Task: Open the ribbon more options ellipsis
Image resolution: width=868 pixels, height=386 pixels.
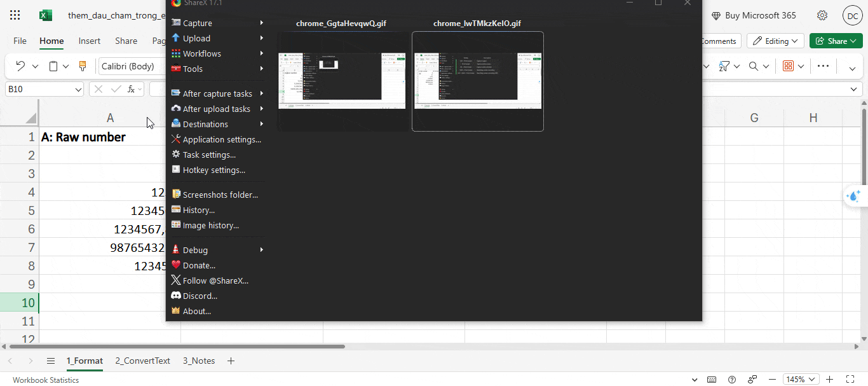Action: click(823, 66)
